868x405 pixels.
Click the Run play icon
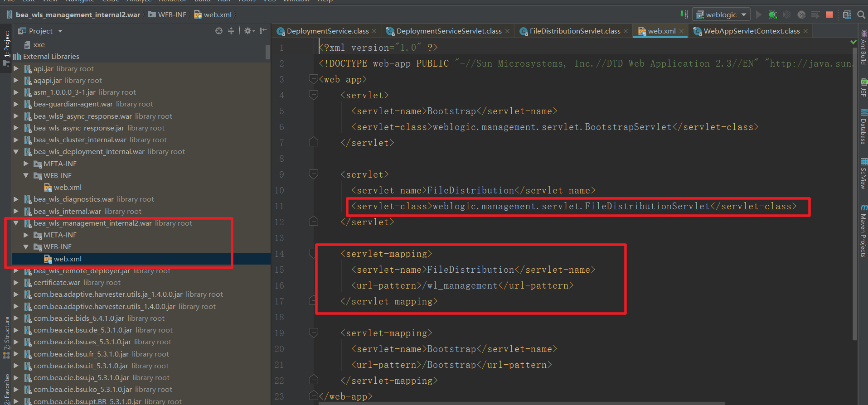[x=759, y=15]
